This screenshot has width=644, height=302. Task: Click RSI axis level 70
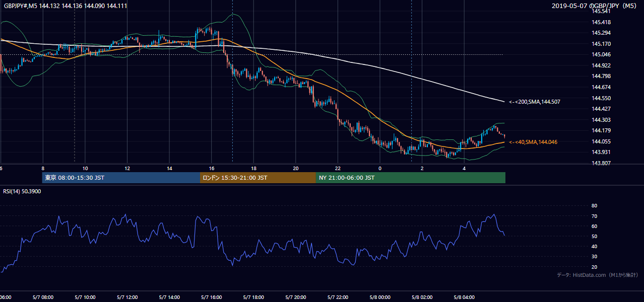594,216
